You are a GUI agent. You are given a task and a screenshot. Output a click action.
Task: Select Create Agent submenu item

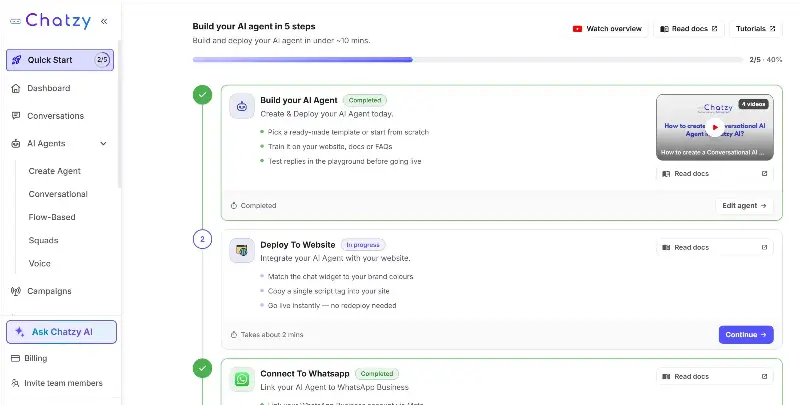coord(55,171)
